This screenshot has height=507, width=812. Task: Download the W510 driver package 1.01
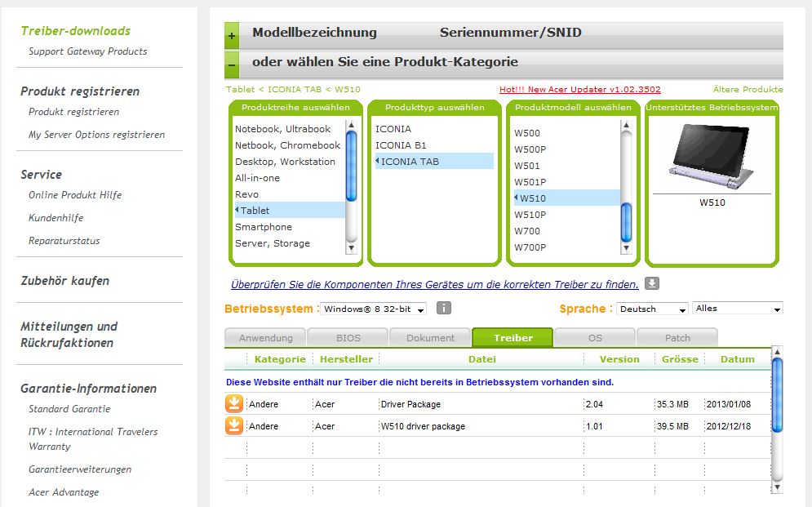click(x=234, y=425)
